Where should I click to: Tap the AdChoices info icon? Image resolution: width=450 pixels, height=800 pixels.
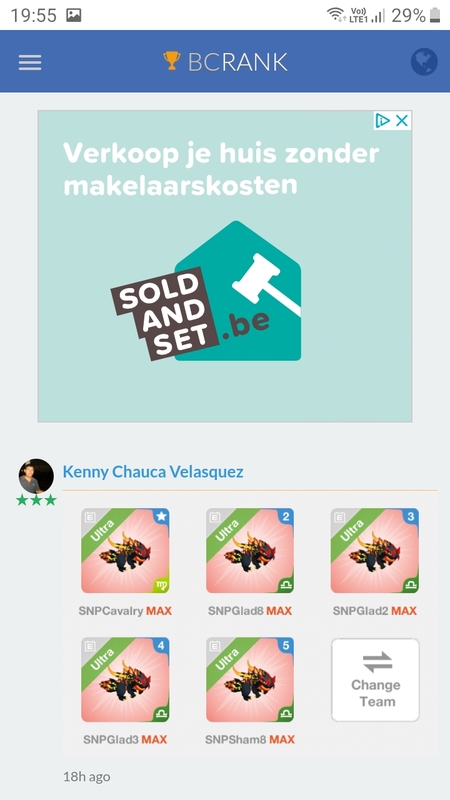(x=383, y=121)
